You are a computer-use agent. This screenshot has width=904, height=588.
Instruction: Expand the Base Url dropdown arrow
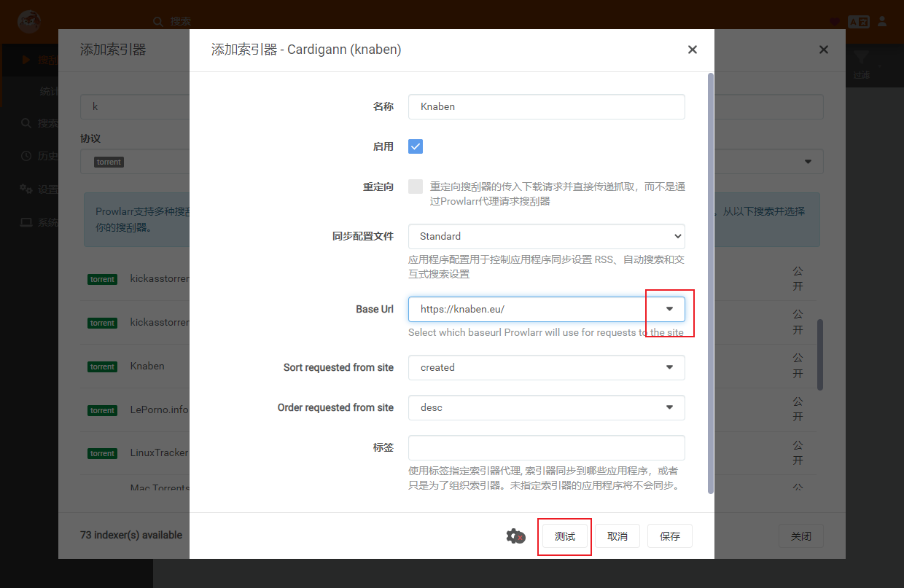tap(669, 309)
